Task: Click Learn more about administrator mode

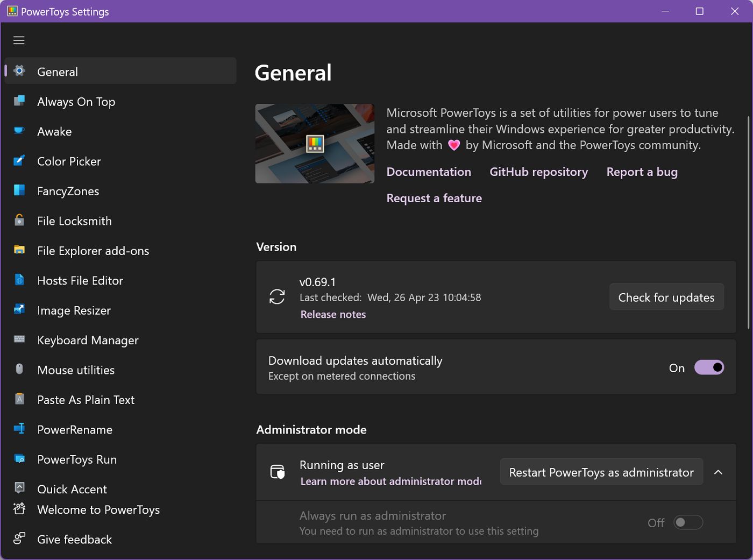Action: tap(390, 481)
